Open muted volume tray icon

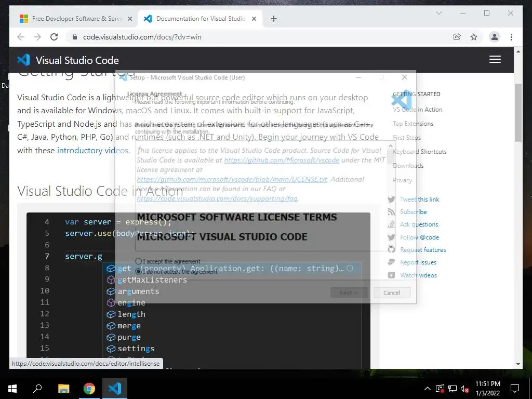click(464, 389)
